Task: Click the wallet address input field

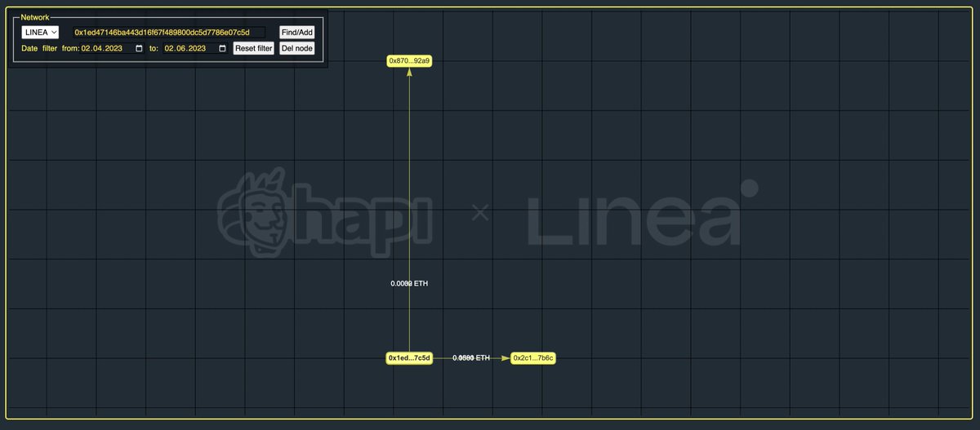Action: (x=168, y=32)
